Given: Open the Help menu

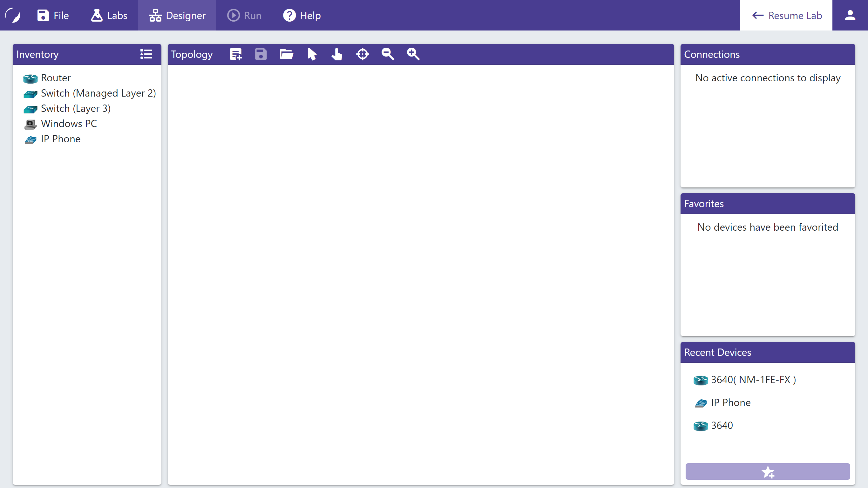Looking at the screenshot, I should [302, 16].
